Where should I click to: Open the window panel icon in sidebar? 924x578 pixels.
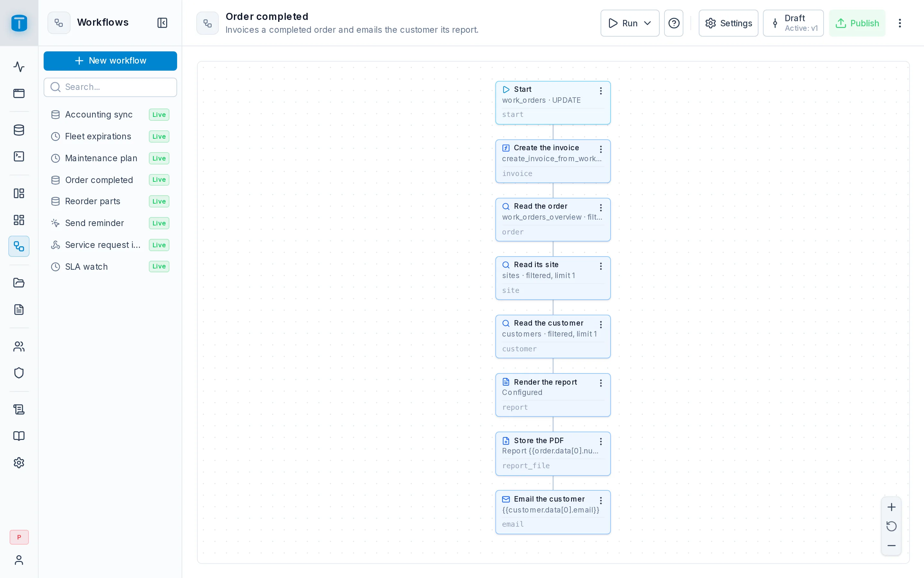[x=19, y=93]
